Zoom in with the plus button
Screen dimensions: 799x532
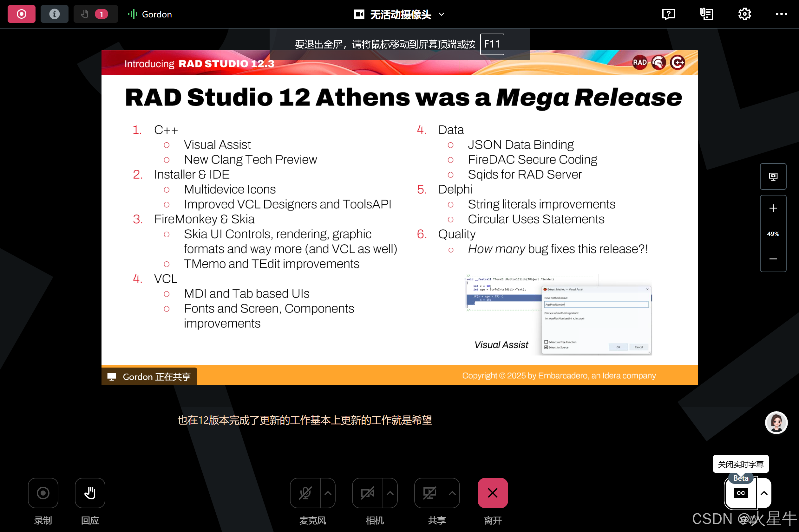[x=773, y=208]
